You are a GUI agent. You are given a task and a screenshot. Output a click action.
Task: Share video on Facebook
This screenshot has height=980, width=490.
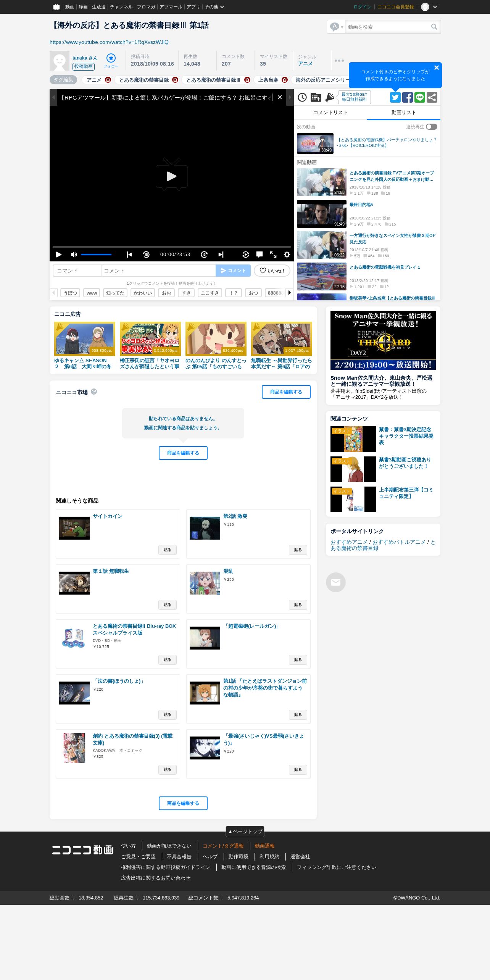click(x=407, y=97)
